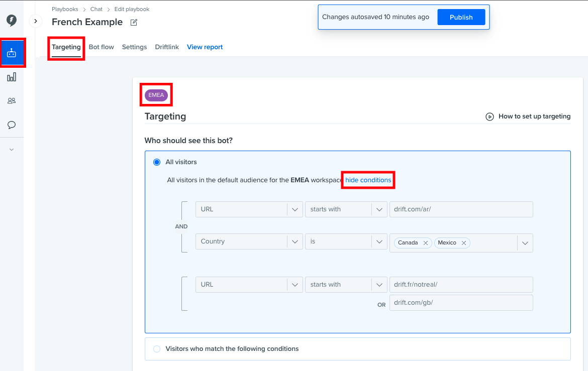The width and height of the screenshot is (588, 371).
Task: Remove Canada from country list
Action: pos(426,243)
